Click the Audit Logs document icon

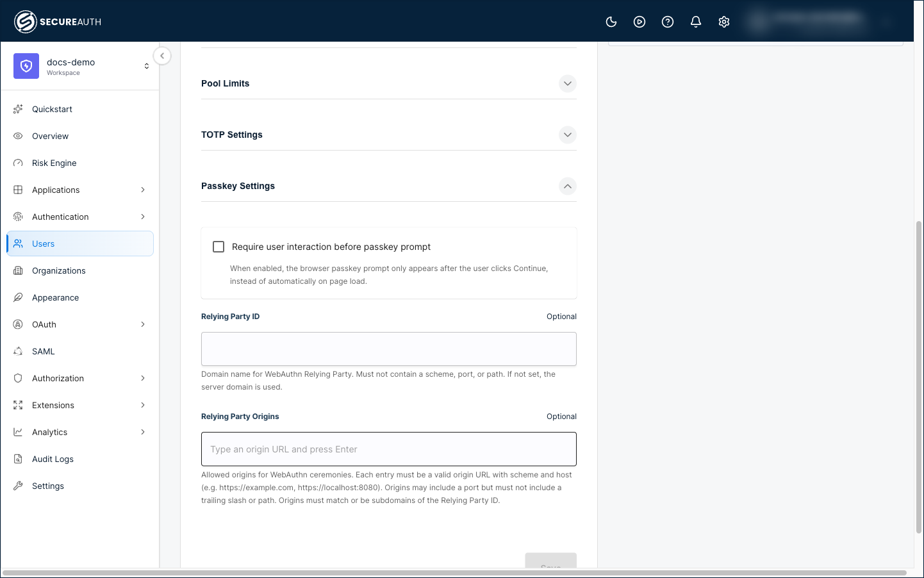18,459
